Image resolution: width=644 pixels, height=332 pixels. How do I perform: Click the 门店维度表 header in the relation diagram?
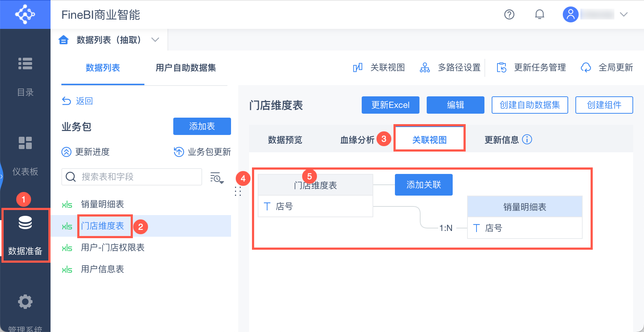click(316, 185)
